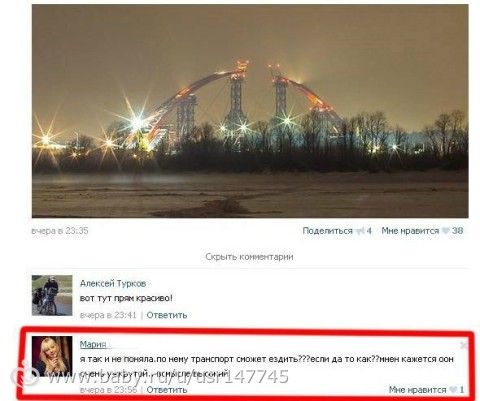Click the Поделиться share link

[x=327, y=231]
